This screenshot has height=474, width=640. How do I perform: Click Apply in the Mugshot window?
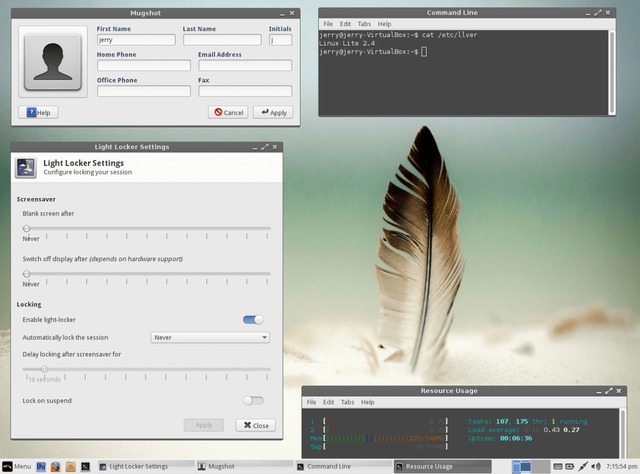tap(273, 112)
